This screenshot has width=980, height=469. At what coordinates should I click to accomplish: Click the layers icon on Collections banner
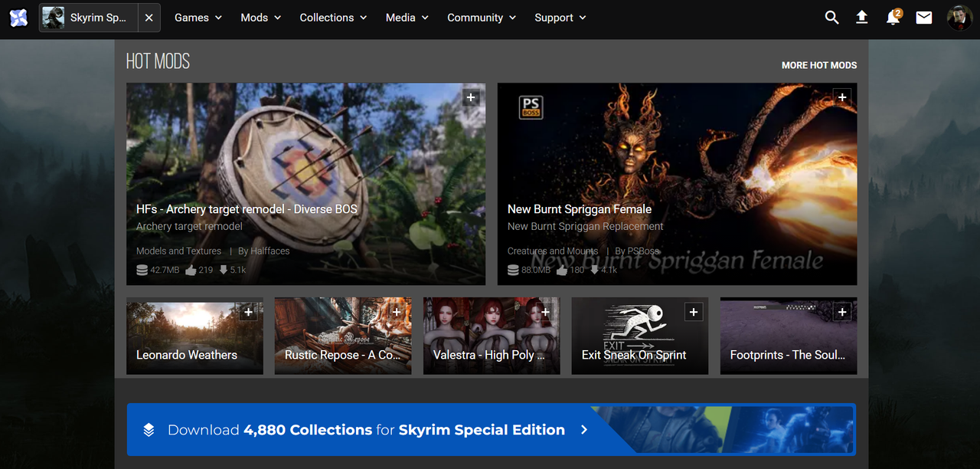[149, 430]
